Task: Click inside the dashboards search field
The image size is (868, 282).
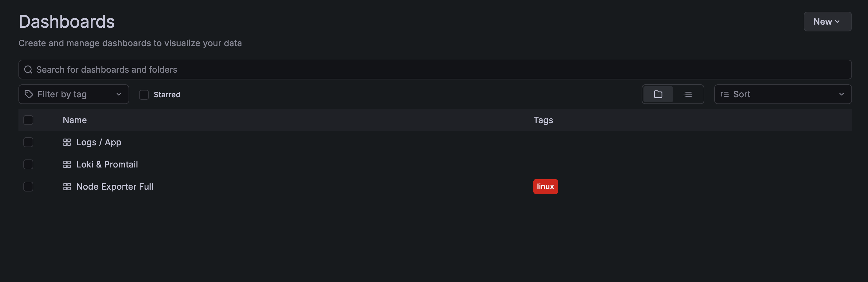Action: 236,70
